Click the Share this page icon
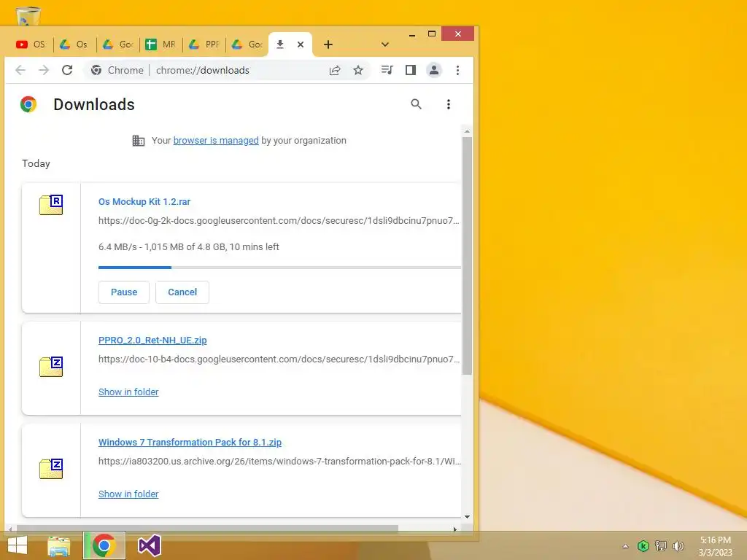 coord(335,70)
